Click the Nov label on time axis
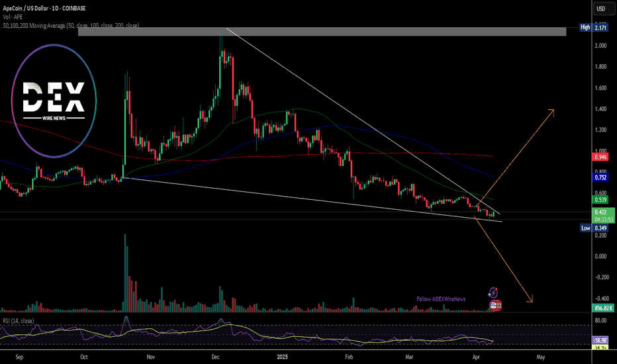 pyautogui.click(x=151, y=357)
